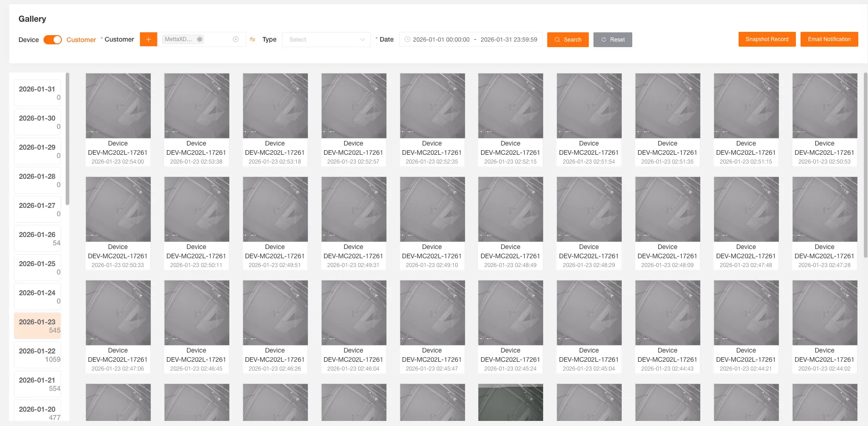Open the date range picker
Image resolution: width=868 pixels, height=426 pixels.
pos(471,39)
